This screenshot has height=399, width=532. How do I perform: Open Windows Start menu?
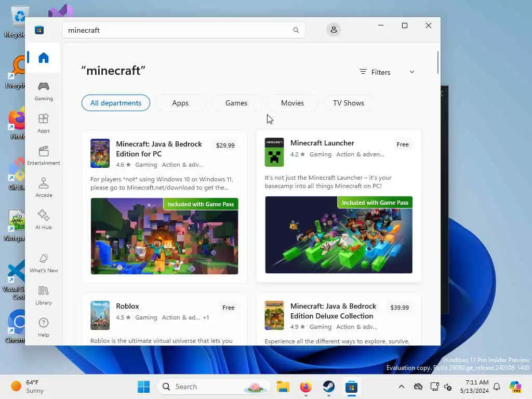[x=143, y=387]
